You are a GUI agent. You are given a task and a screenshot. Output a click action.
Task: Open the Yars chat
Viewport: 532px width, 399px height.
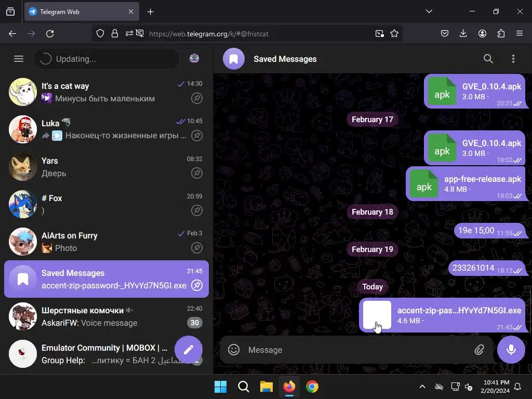(x=106, y=167)
